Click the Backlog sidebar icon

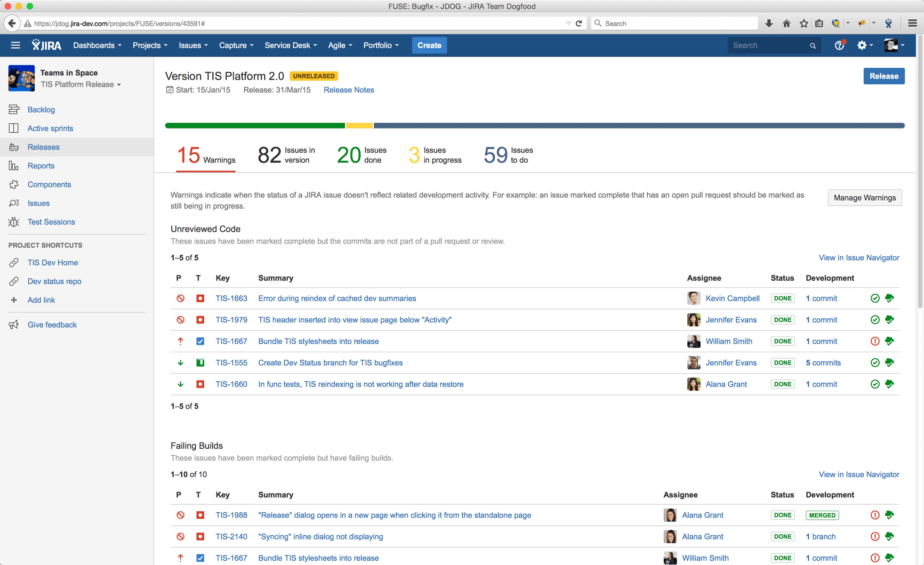(14, 110)
